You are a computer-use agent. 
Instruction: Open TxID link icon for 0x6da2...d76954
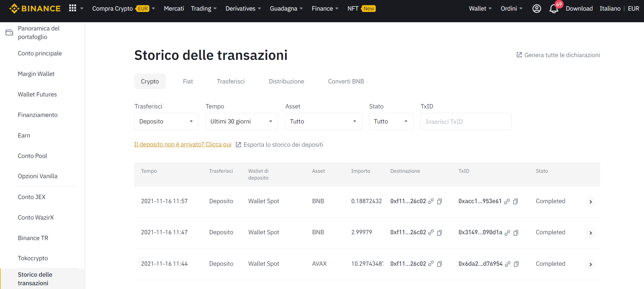[x=508, y=263]
